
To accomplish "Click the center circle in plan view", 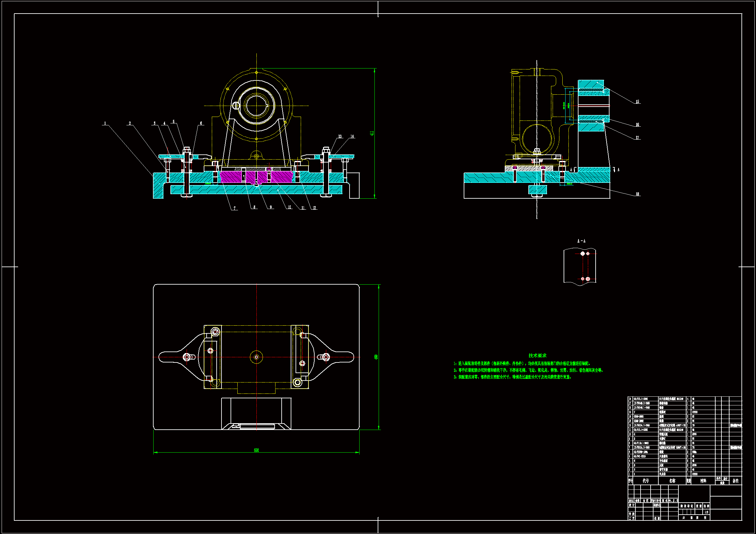I will pyautogui.click(x=256, y=357).
